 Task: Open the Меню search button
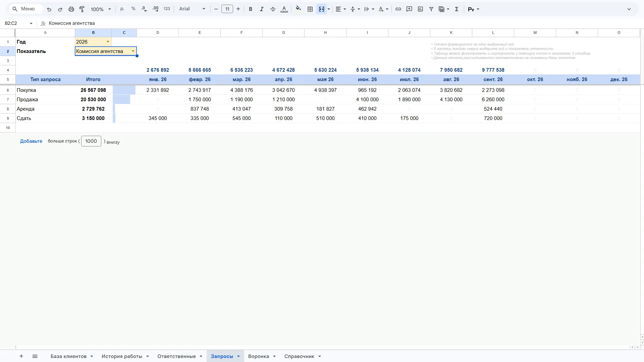pyautogui.click(x=26, y=9)
